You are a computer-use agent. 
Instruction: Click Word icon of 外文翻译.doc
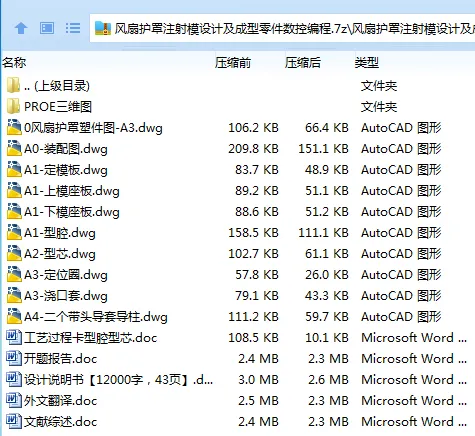14,400
